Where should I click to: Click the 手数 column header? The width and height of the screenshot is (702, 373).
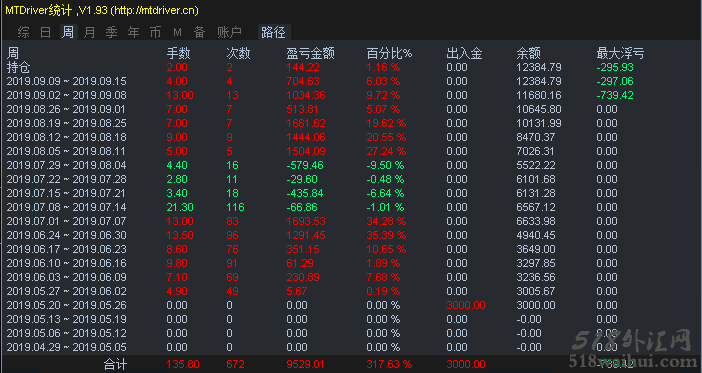pyautogui.click(x=179, y=54)
